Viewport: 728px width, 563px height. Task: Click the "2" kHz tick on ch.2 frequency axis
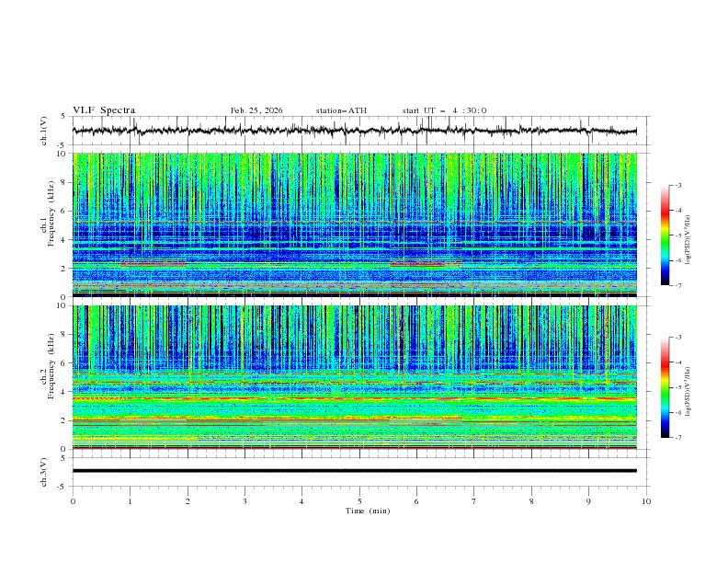pyautogui.click(x=65, y=420)
